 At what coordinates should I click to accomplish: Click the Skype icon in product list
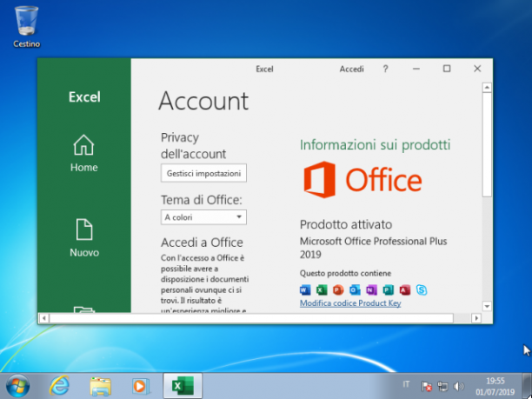(x=422, y=289)
